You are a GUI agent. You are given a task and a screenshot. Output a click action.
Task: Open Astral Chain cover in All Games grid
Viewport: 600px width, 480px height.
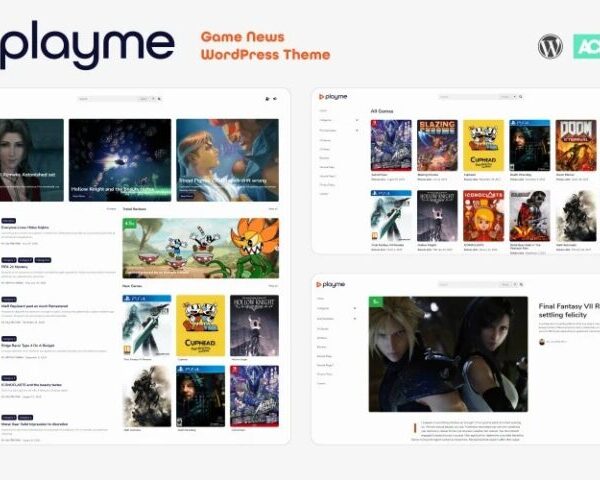(391, 145)
